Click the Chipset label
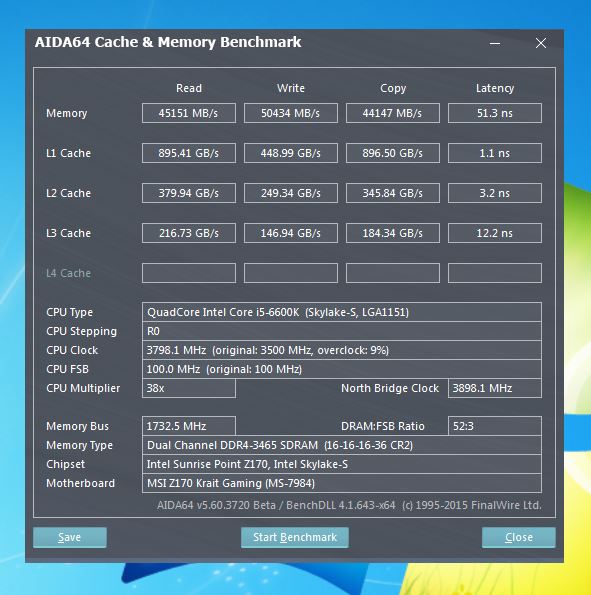The width and height of the screenshot is (591, 595). 65,464
